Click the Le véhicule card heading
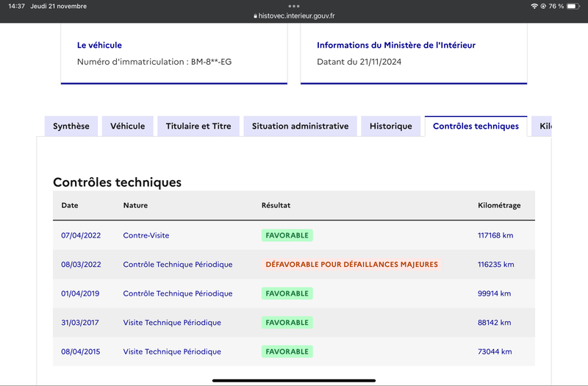The height and width of the screenshot is (386, 588). coord(99,45)
